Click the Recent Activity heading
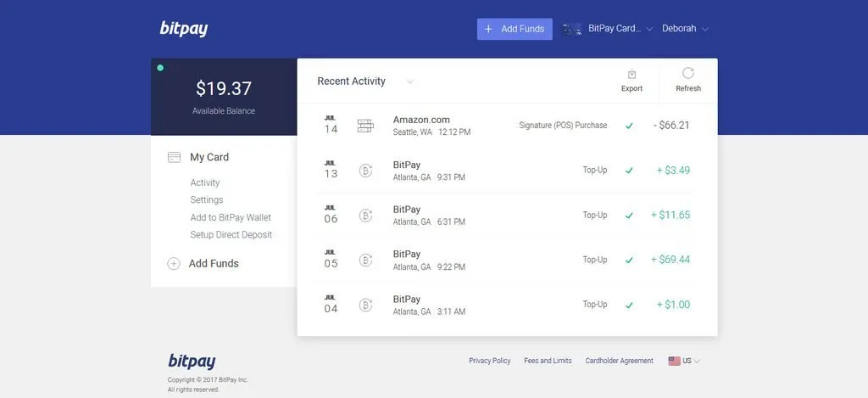868x398 pixels. (x=351, y=81)
